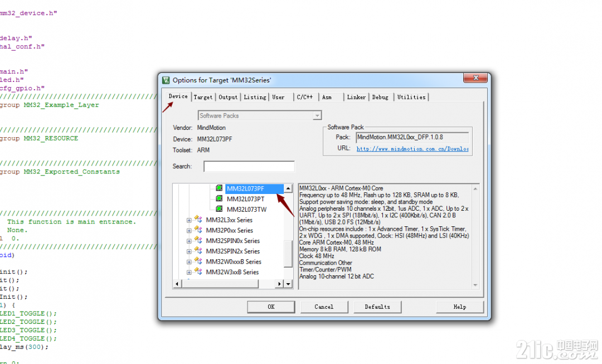This screenshot has width=602, height=364.
Task: Click the Defaults button
Action: coord(377,307)
